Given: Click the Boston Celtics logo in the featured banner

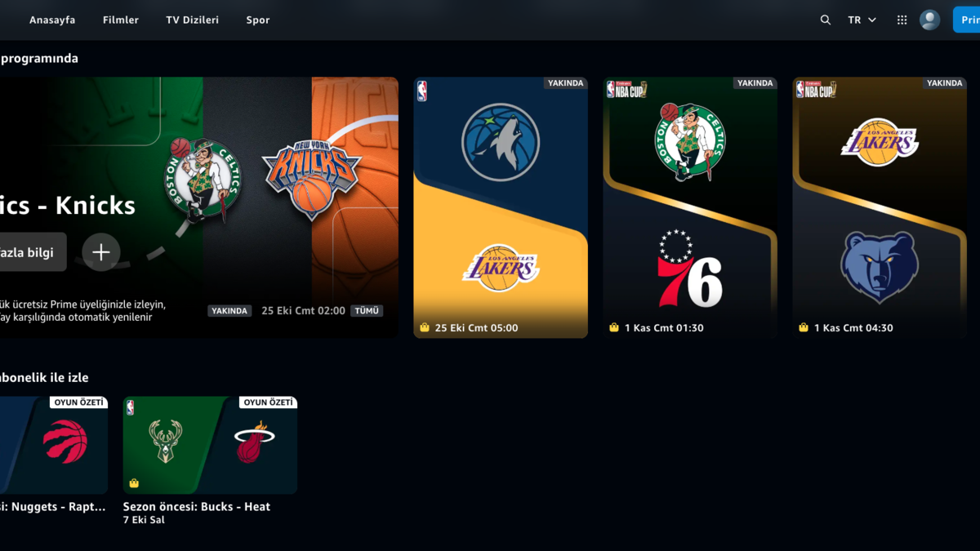Looking at the screenshot, I should (205, 178).
